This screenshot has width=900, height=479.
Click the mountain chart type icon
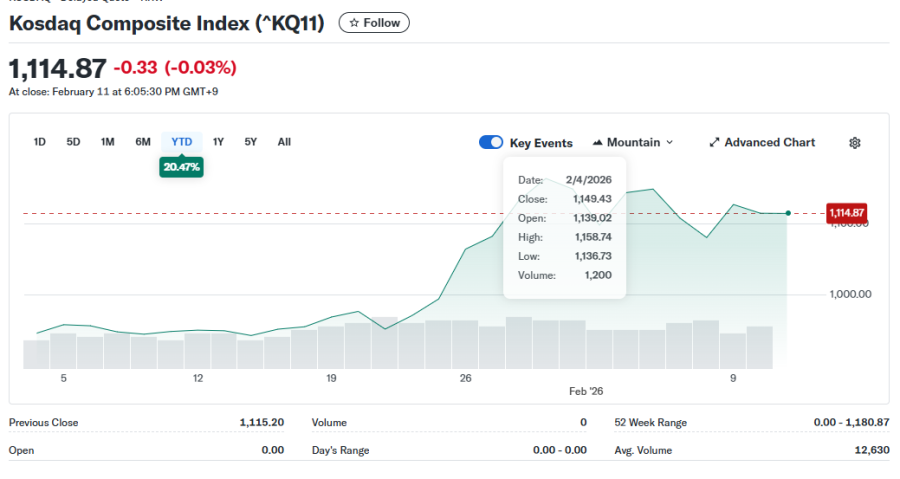click(598, 143)
